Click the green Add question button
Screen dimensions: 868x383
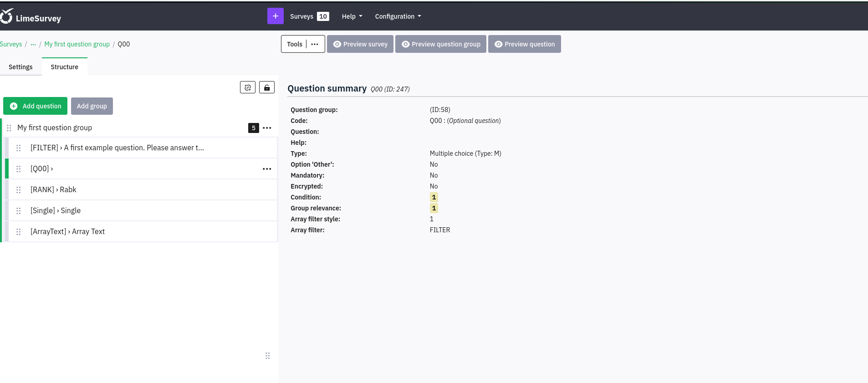[36, 106]
